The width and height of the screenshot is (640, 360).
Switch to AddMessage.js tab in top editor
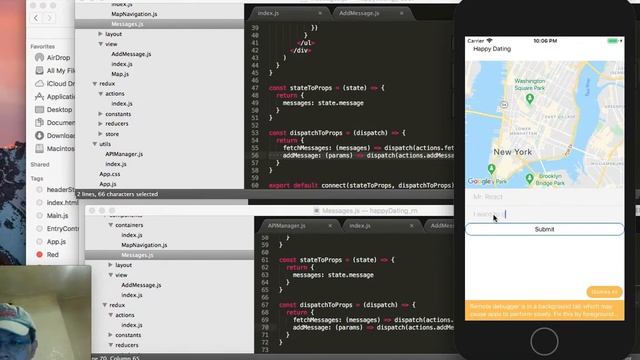coord(359,13)
